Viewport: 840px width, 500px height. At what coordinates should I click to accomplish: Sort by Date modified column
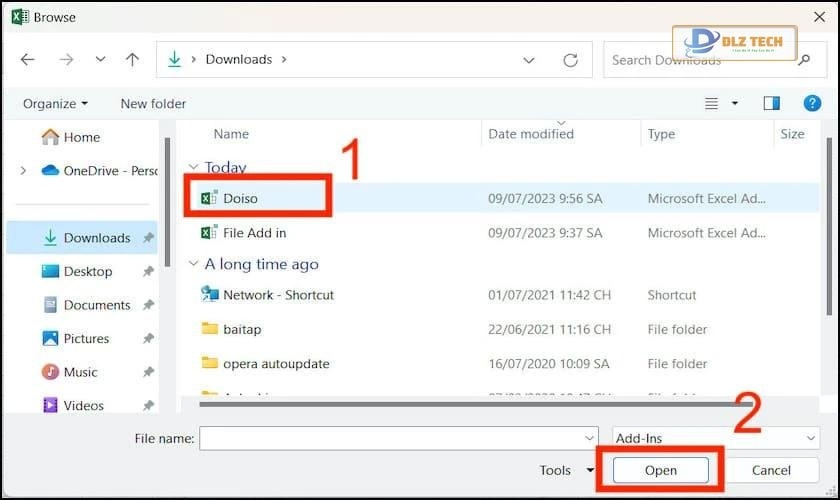pos(531,134)
